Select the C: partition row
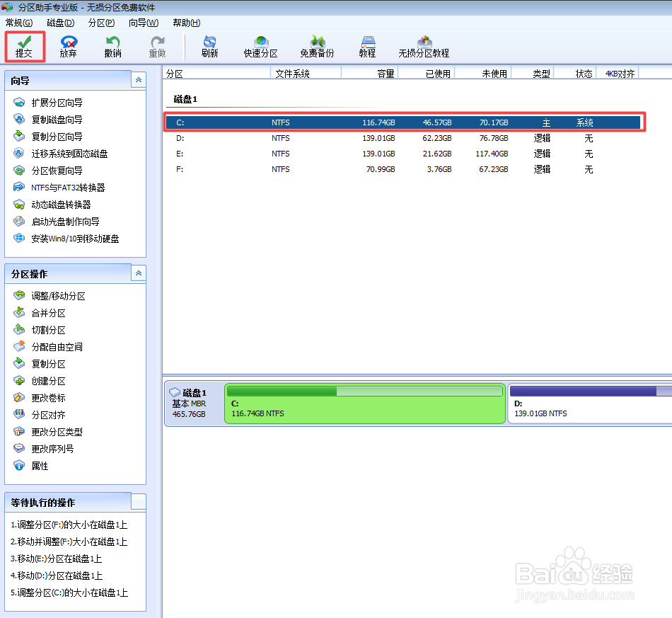Screen dimensions: 672x618 click(403, 122)
